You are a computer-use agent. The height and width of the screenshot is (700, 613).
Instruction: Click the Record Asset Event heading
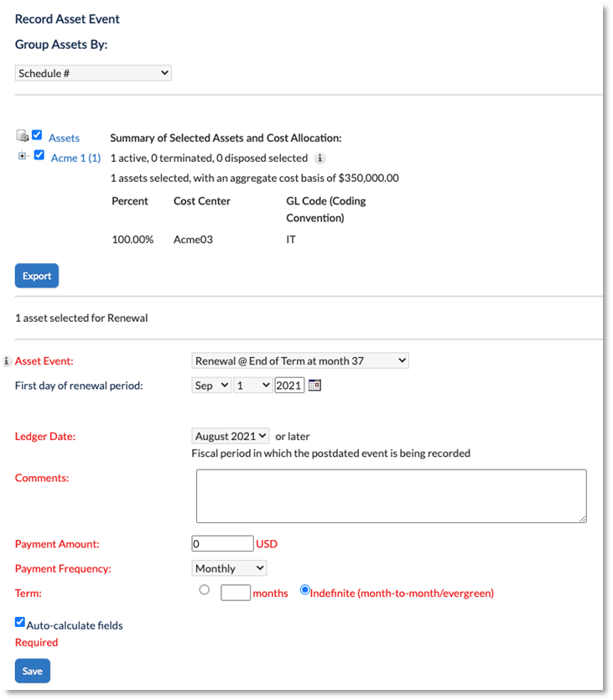(x=67, y=19)
